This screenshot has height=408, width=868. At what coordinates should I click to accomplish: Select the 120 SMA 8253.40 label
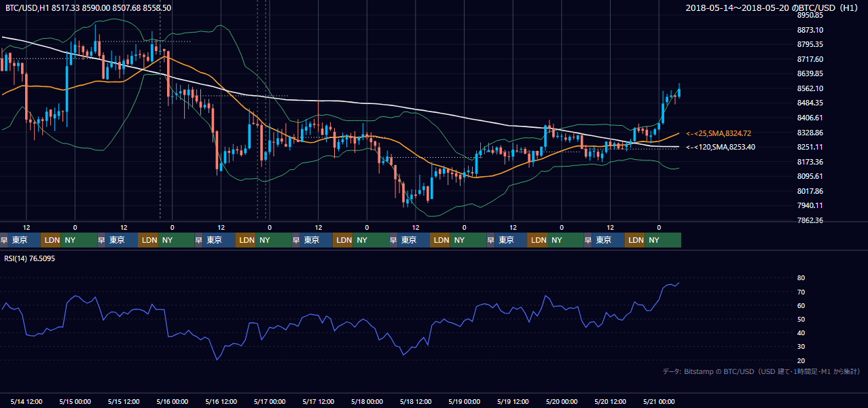(721, 147)
